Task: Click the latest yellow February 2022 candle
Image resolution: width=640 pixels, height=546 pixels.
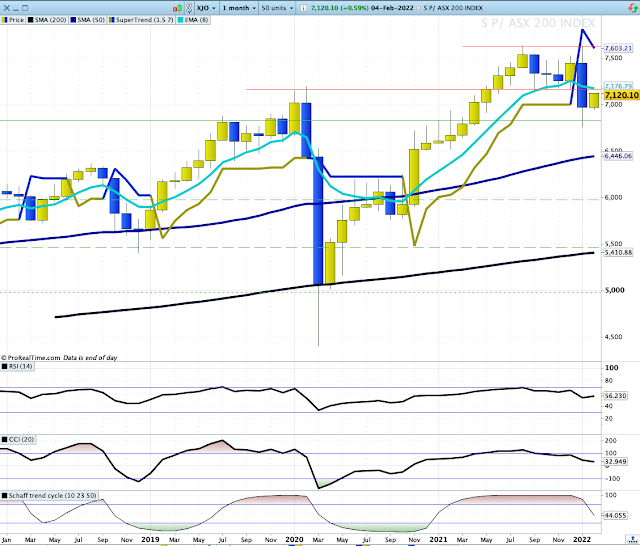Action: 594,100
